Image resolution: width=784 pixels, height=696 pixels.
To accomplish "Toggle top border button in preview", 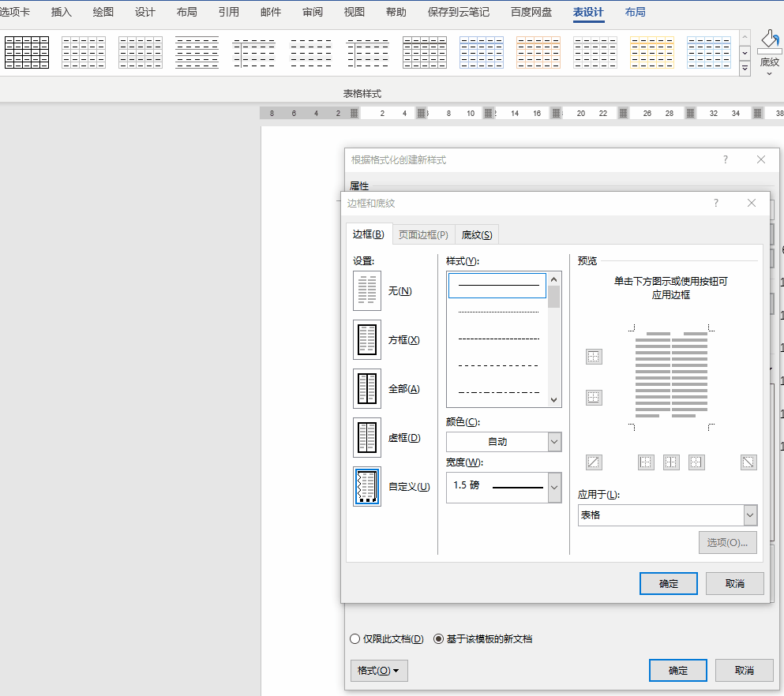I will 594,357.
